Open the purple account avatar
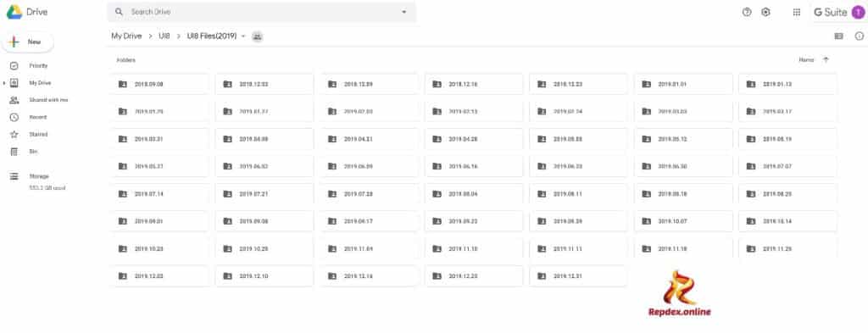 [857, 12]
